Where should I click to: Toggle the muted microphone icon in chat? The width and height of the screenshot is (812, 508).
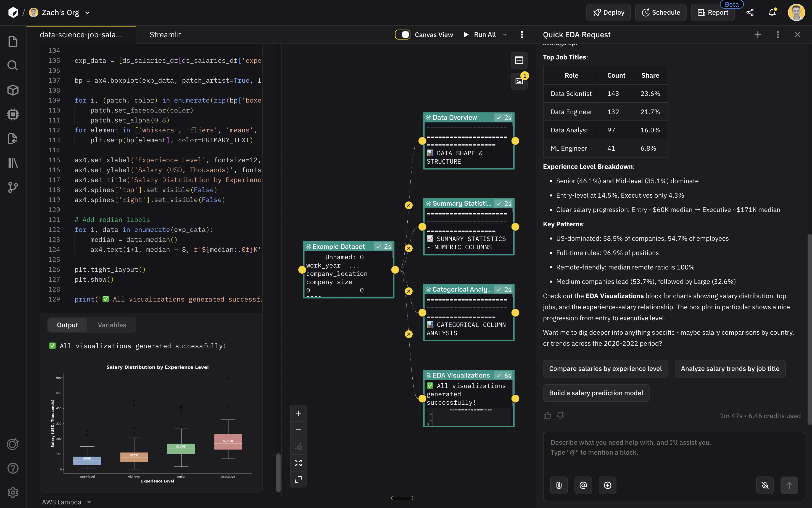pyautogui.click(x=765, y=485)
